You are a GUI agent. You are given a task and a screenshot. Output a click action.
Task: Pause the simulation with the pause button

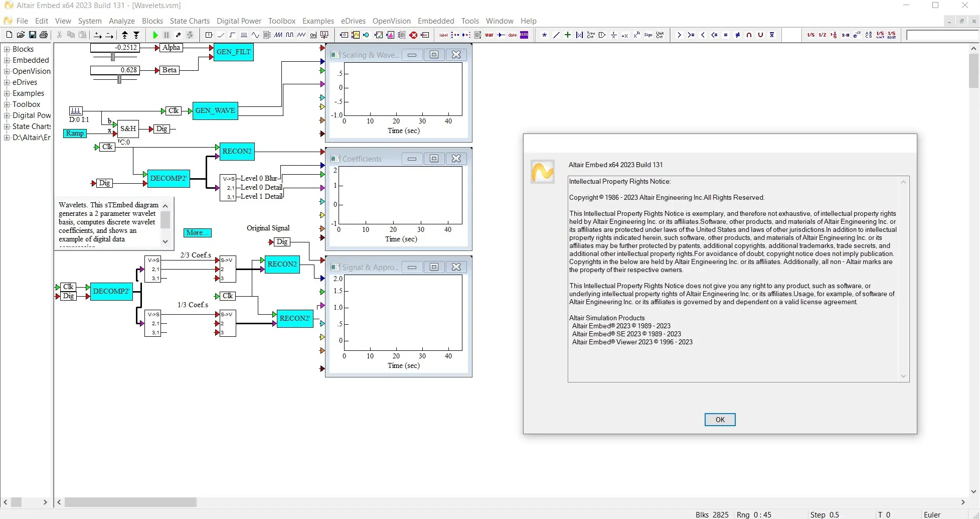tap(167, 35)
